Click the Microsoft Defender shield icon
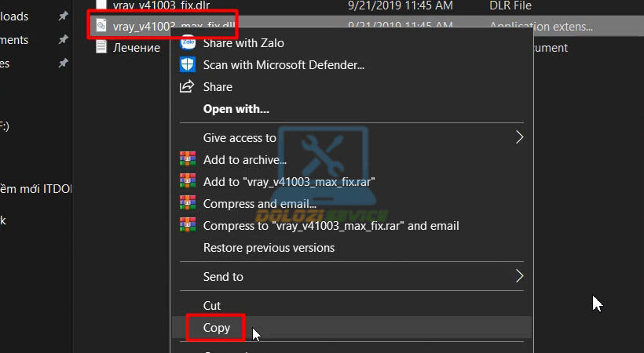Screen dimensions: 644x353 pos(188,64)
